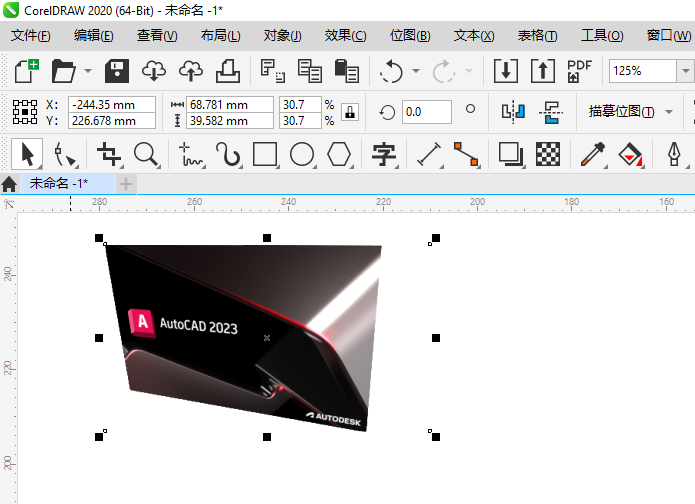
Task: Select the Drop Shadow tool
Action: (511, 154)
